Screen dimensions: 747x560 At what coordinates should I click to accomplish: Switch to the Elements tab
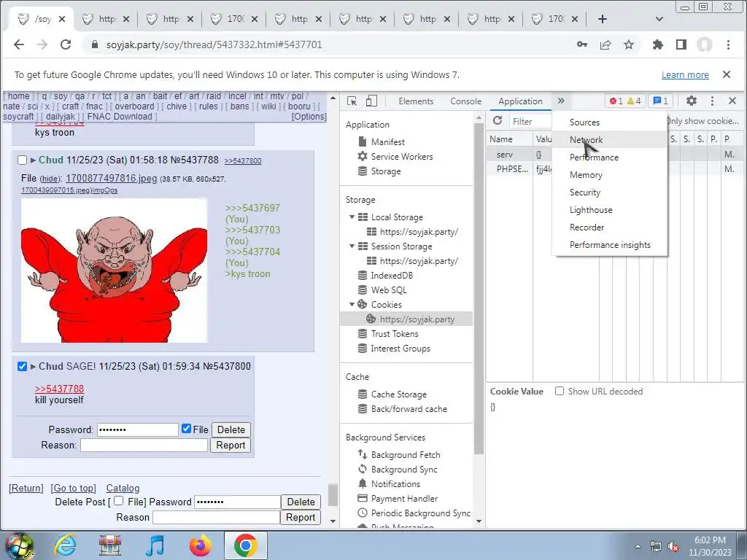tap(416, 101)
